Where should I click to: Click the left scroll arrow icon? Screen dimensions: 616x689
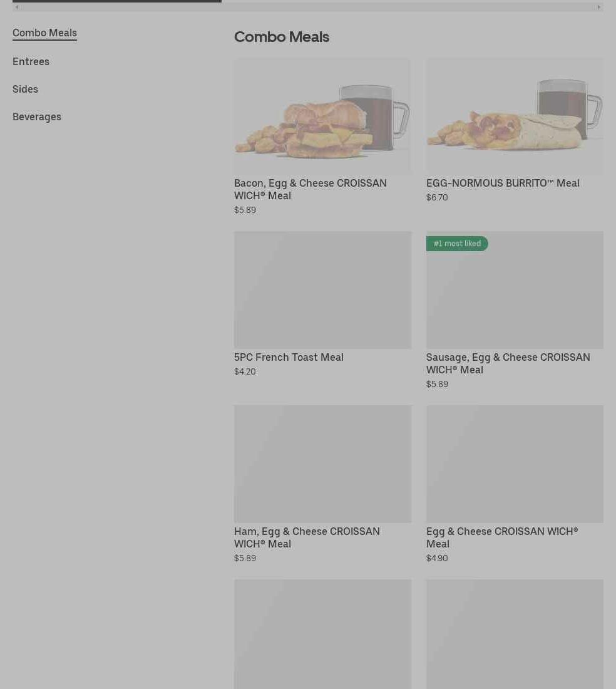[17, 7]
